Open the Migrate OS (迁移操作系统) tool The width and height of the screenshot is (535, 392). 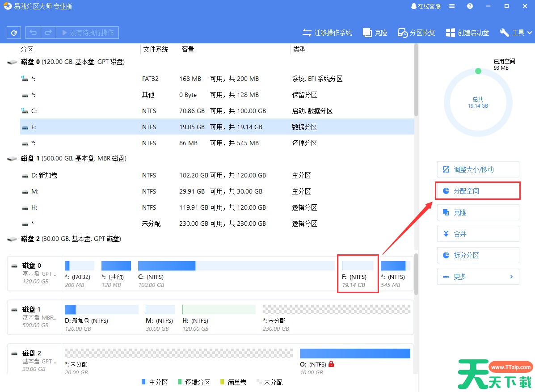click(327, 33)
